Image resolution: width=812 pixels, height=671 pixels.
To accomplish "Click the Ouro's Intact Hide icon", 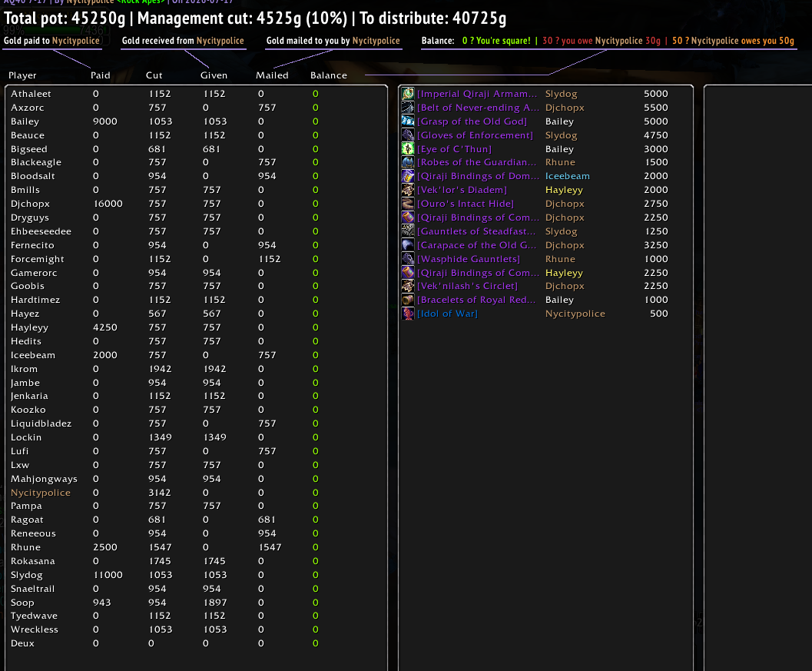I will tap(408, 204).
